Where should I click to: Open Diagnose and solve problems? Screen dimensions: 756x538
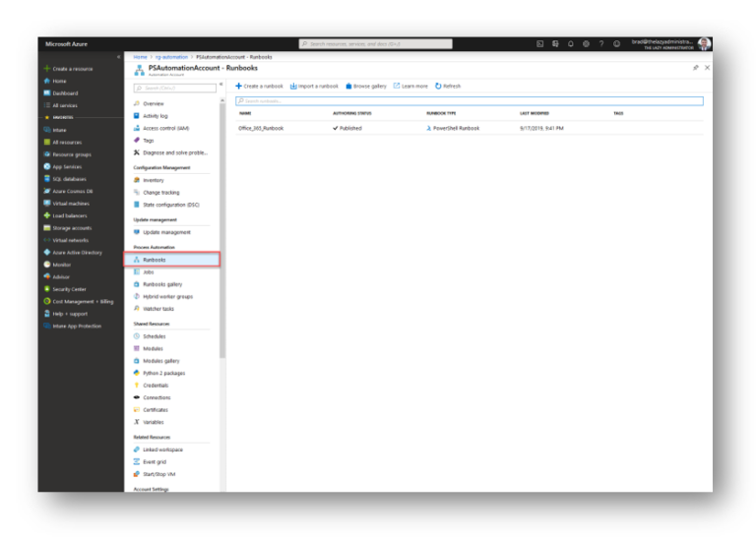pyautogui.click(x=170, y=152)
